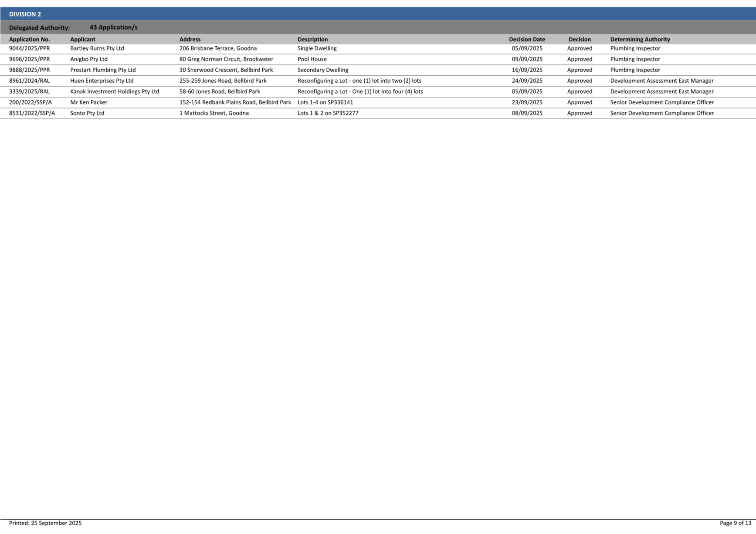Click applicant Bartley Burns Pty Ltd
This screenshot has width=756, height=534.
[x=97, y=48]
